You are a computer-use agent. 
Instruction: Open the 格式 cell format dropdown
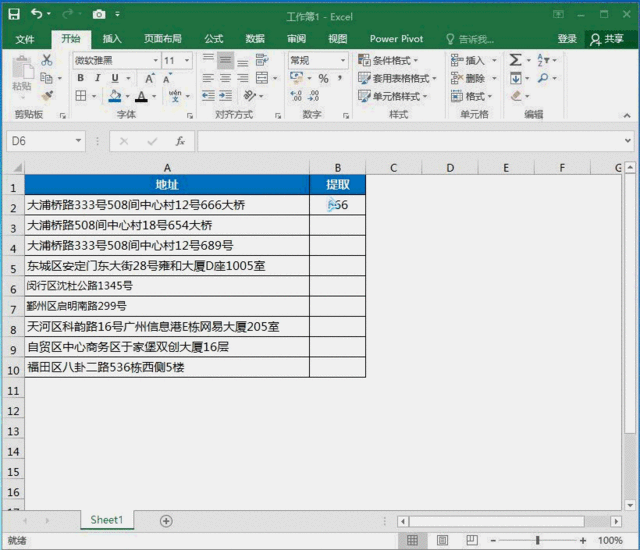472,96
